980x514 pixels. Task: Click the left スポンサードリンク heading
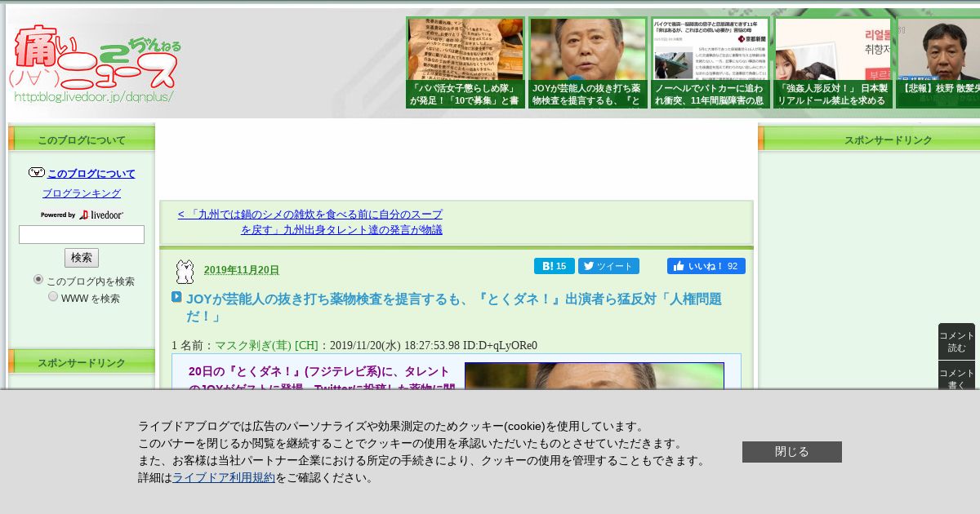(x=82, y=363)
